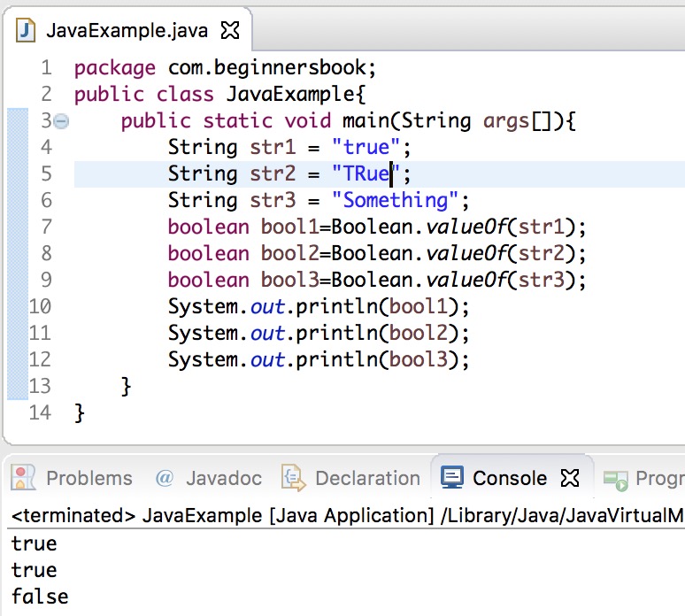Click the args parameter on line 3

pos(506,122)
